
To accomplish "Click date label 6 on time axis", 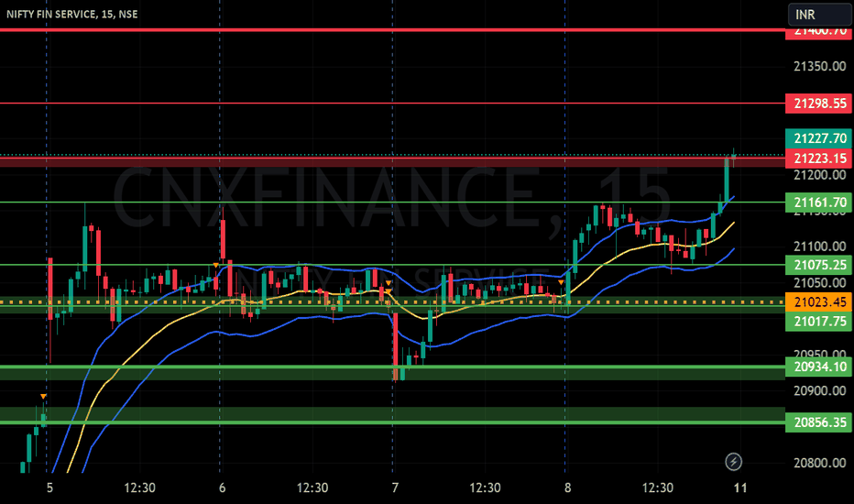I will tap(223, 488).
